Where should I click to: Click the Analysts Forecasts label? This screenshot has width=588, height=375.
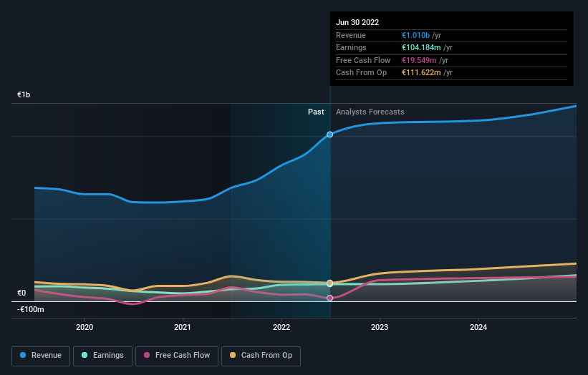[370, 112]
